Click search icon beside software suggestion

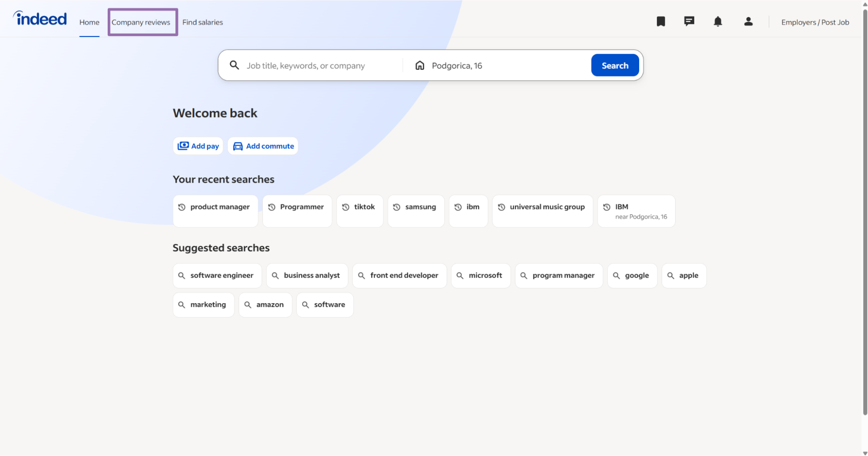coord(306,305)
